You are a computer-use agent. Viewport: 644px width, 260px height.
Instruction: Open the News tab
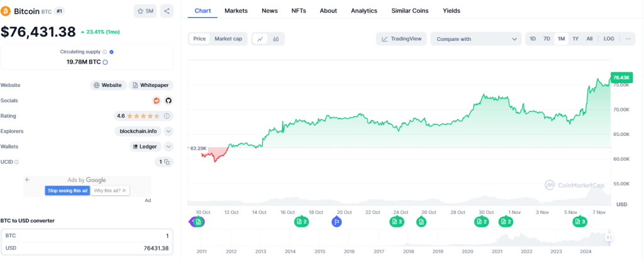coord(269,11)
